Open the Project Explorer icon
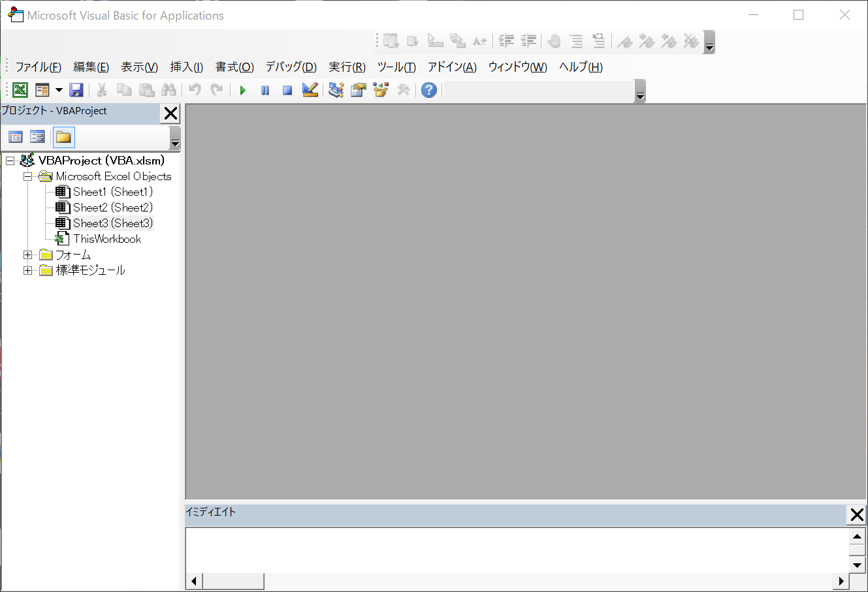868x592 pixels. point(336,90)
